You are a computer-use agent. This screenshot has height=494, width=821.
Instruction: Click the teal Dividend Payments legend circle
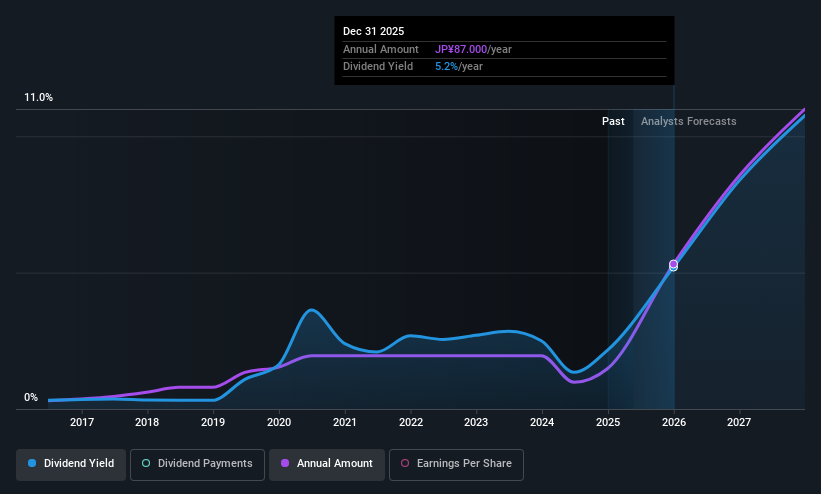[146, 463]
